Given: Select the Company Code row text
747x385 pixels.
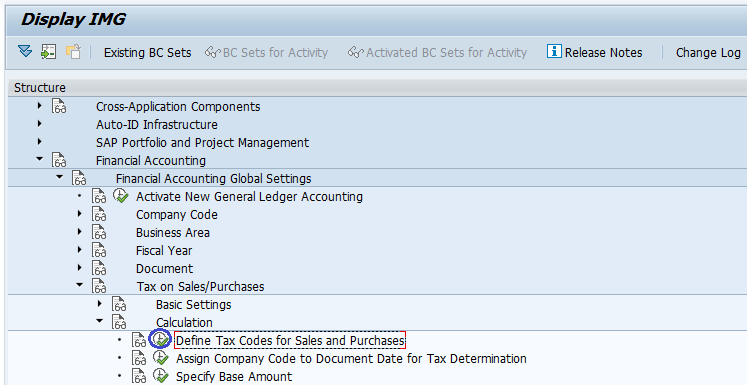Looking at the screenshot, I should pos(177,215).
